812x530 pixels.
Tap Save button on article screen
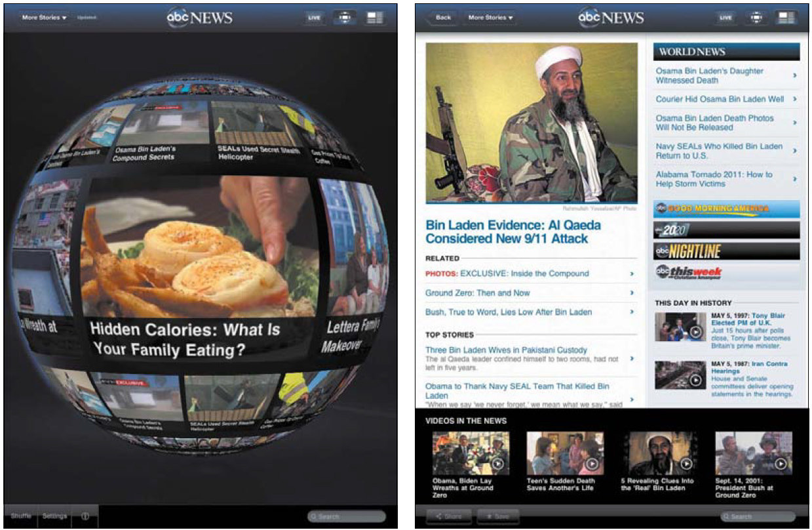497,516
